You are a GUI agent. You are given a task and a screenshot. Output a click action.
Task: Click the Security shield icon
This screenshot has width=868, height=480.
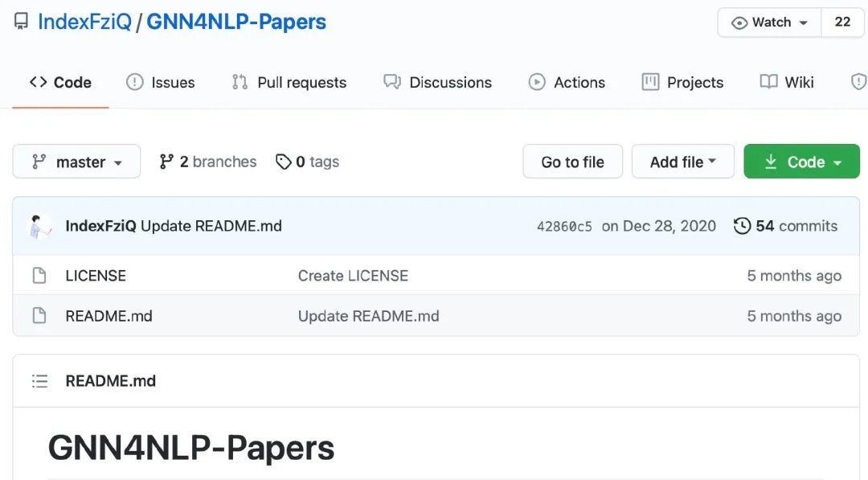pos(858,83)
